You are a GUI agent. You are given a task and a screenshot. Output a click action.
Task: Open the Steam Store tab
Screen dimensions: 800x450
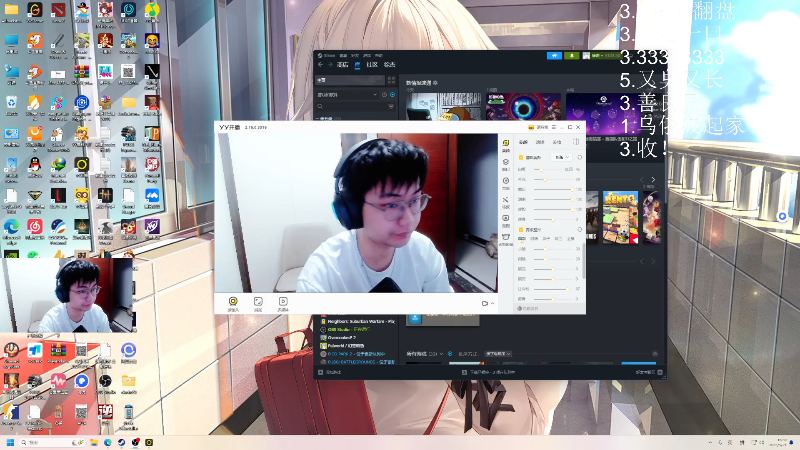342,65
